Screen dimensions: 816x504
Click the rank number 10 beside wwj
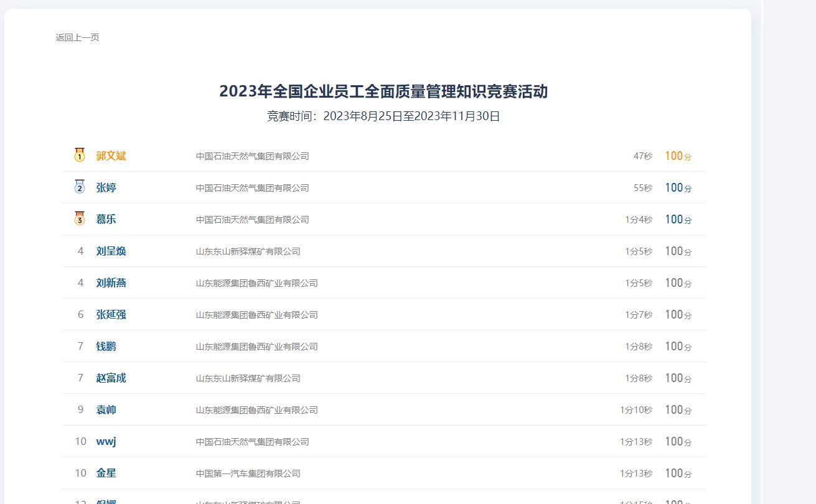click(x=80, y=441)
